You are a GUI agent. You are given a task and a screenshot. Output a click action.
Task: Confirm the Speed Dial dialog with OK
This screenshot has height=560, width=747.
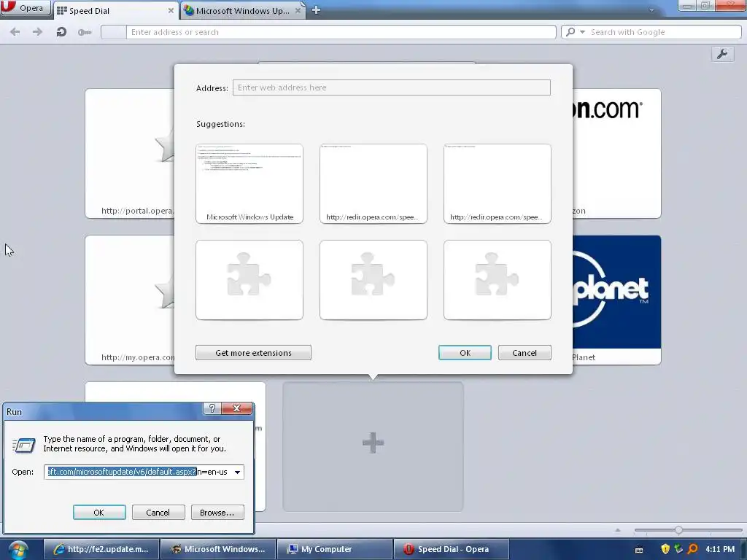[x=465, y=353]
